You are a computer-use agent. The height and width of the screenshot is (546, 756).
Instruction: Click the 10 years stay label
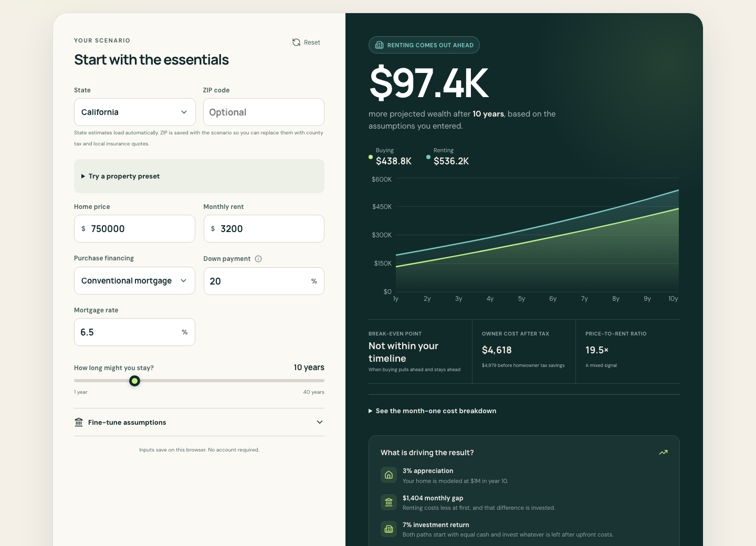309,367
